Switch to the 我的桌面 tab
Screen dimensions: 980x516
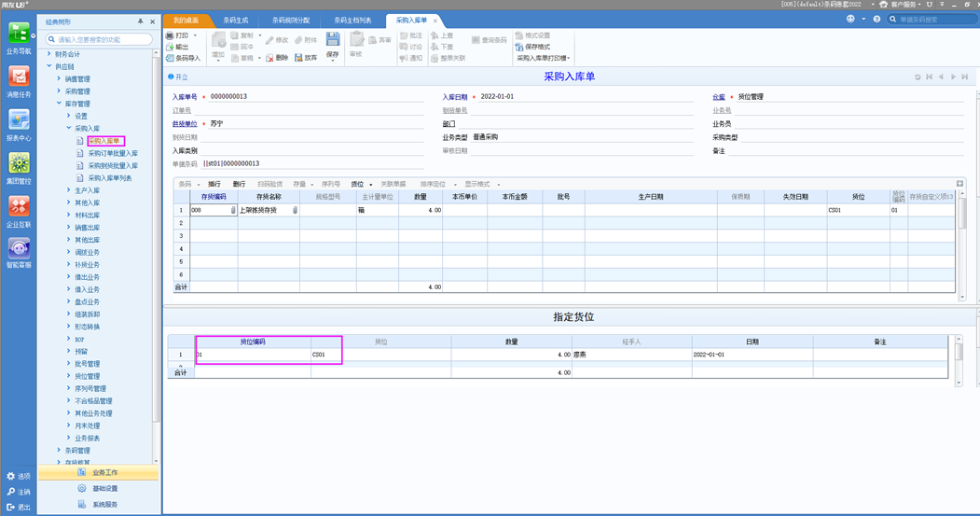tap(186, 20)
